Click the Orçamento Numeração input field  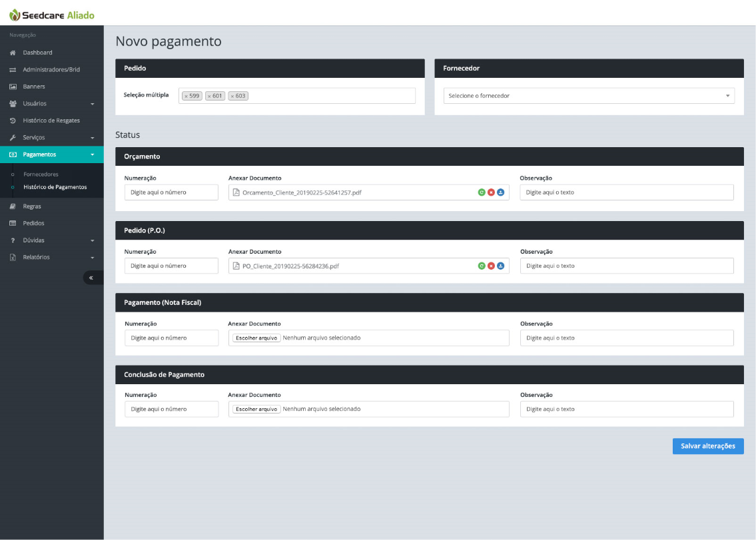click(171, 192)
